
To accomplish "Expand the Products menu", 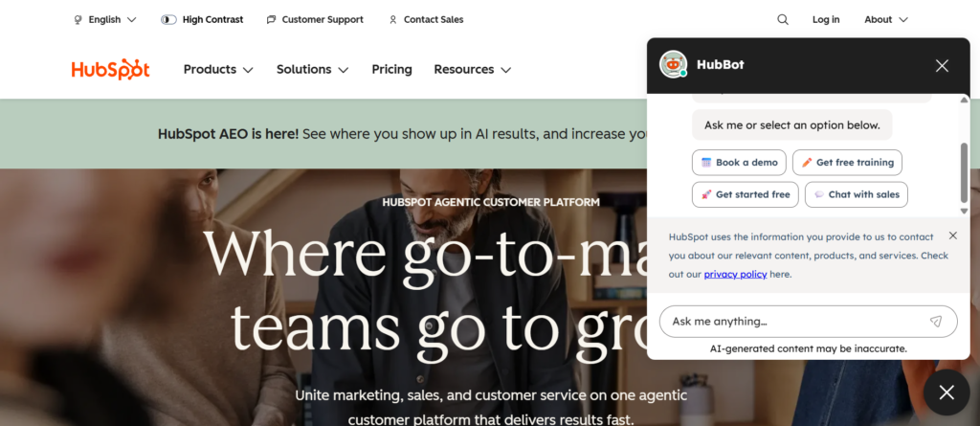I will click(218, 70).
